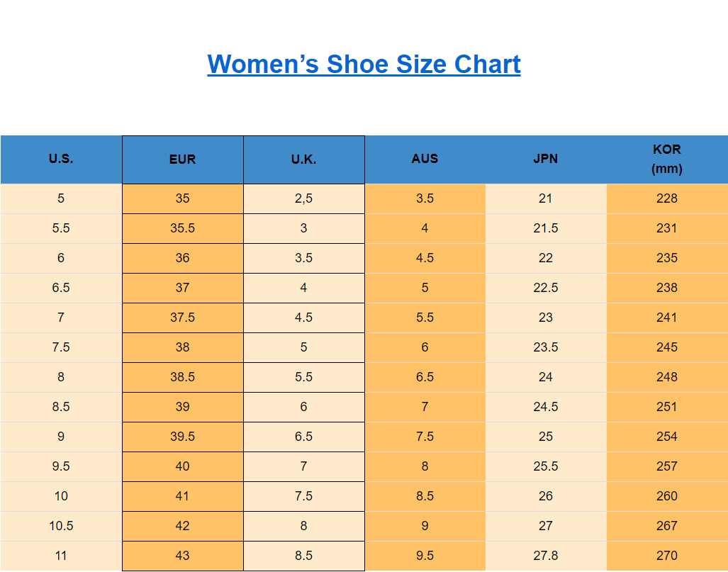Click the JPN cell showing 27.8
The height and width of the screenshot is (572, 728).
[545, 556]
